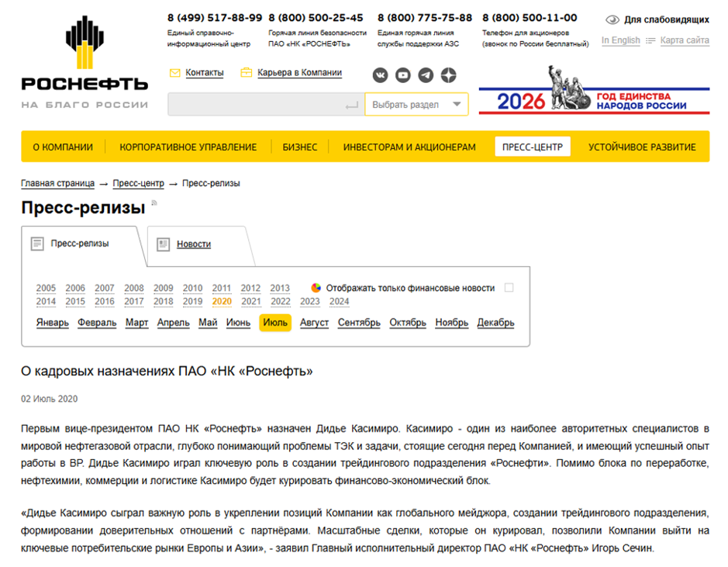Filter by month Июнь

click(x=238, y=323)
